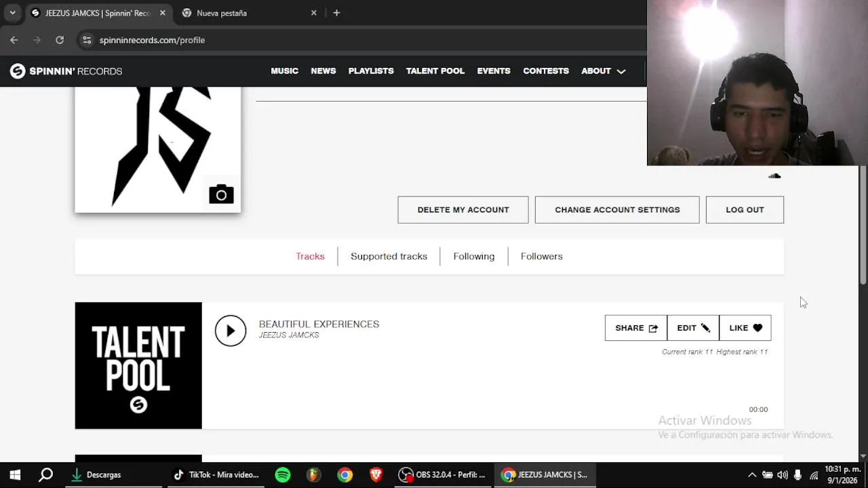Reload the page with refresh icon
The image size is (868, 488).
click(x=60, y=40)
